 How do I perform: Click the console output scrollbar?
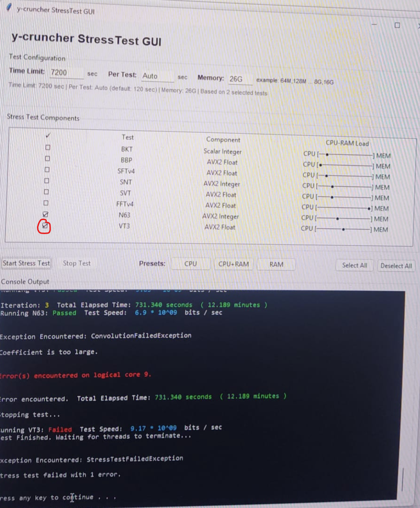403,479
